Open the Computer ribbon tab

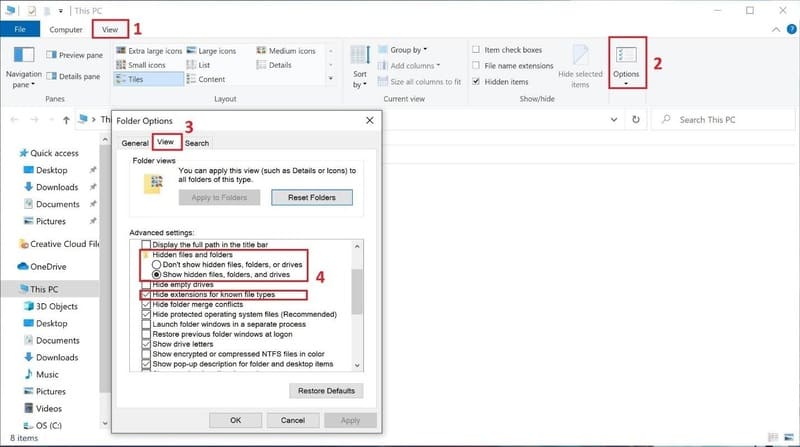pyautogui.click(x=66, y=29)
